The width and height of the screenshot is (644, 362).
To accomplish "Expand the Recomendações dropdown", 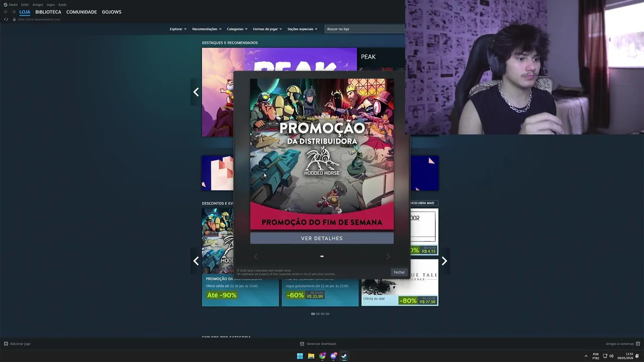I will 207,29.
